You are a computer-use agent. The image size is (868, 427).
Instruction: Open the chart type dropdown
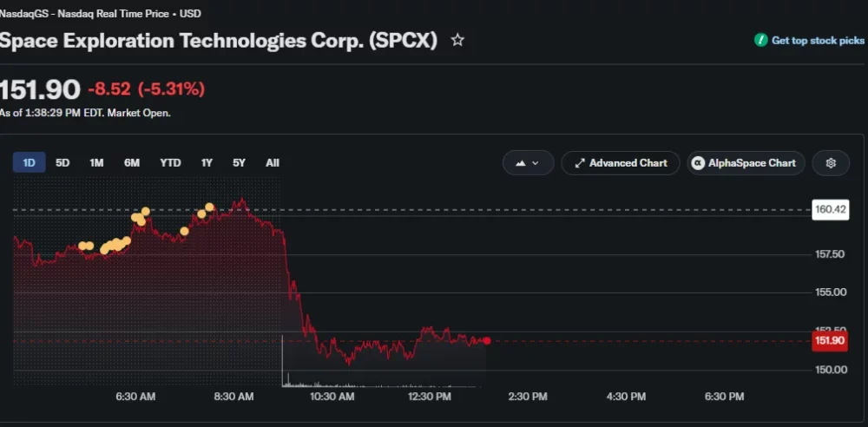(x=528, y=163)
